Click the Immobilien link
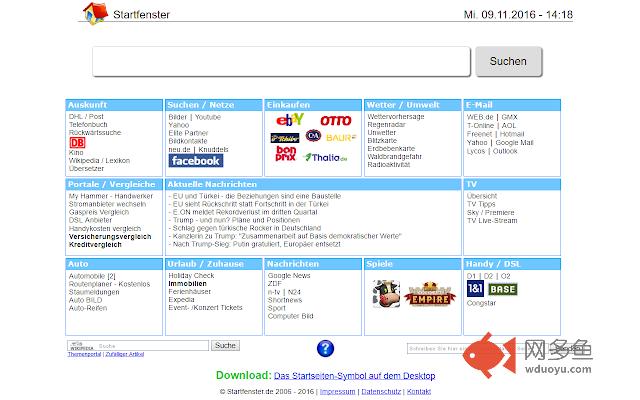640x400 pixels. coord(187,284)
